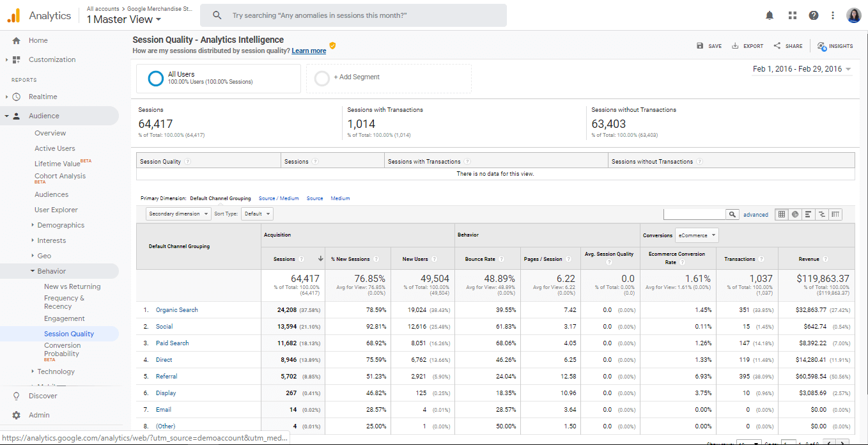
Task: Switch to the pie chart view
Action: [x=795, y=214]
